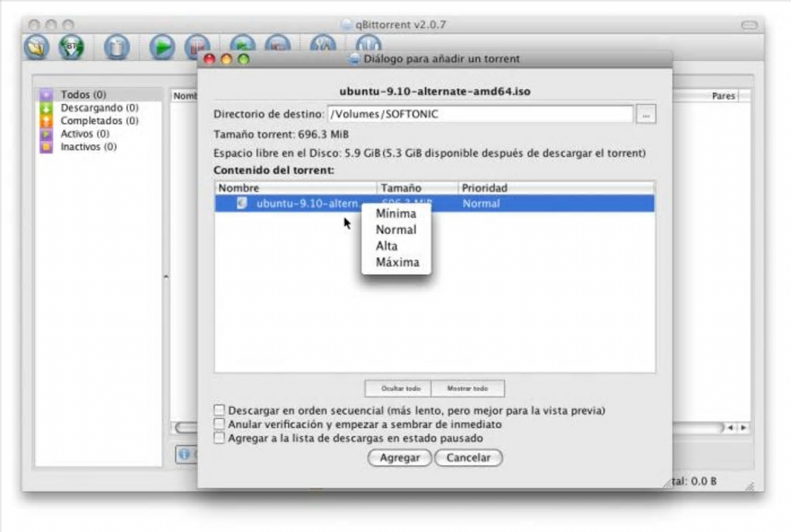Minimize the add torrent dialog yellow button

pyautogui.click(x=226, y=59)
